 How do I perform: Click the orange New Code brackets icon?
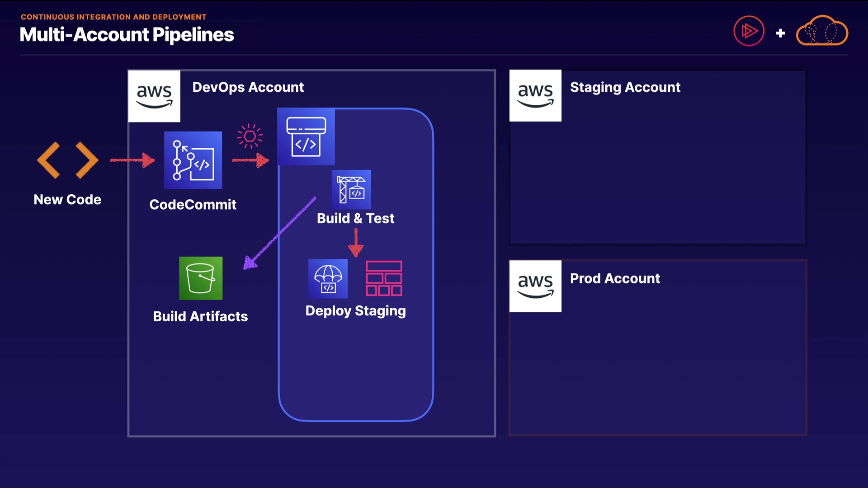67,160
